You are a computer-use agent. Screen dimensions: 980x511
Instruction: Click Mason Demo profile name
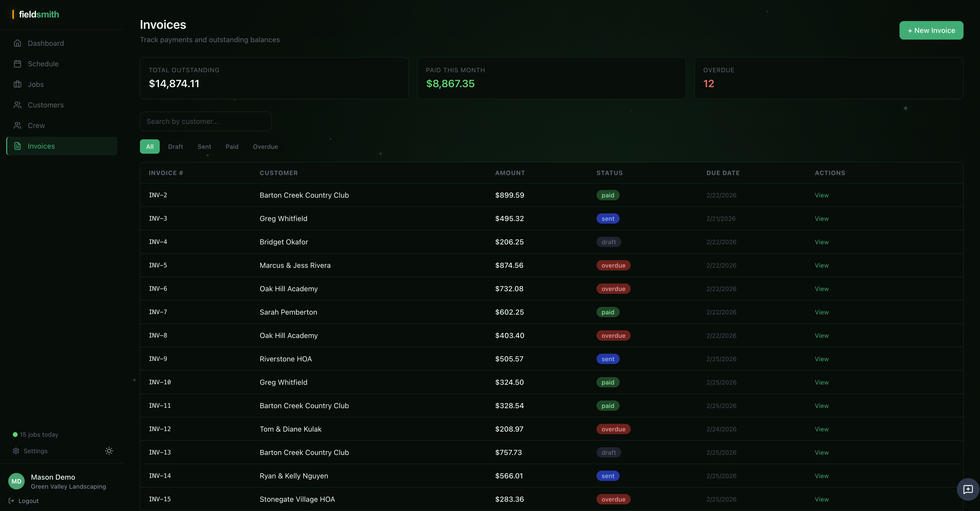(x=53, y=477)
